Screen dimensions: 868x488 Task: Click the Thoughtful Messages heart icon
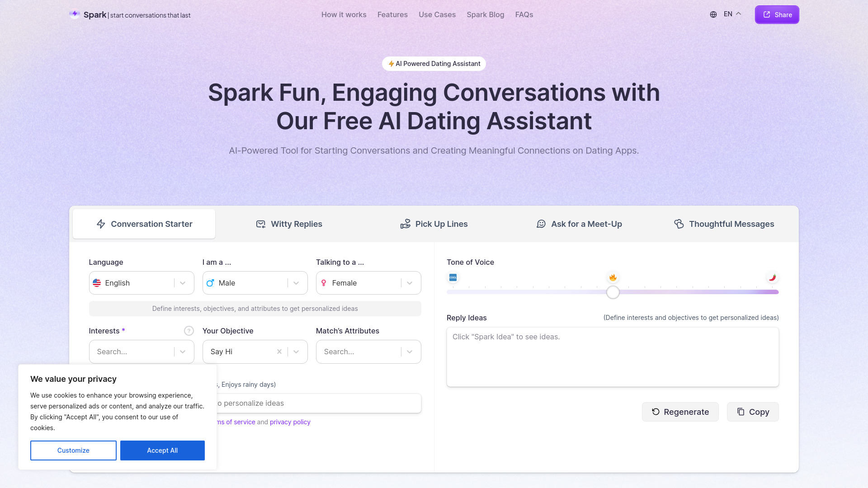(x=679, y=224)
